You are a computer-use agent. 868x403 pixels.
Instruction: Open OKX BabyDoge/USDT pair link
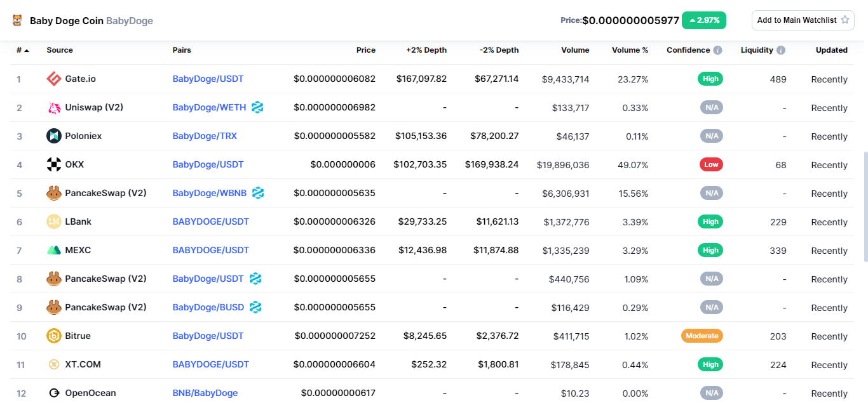pos(208,164)
